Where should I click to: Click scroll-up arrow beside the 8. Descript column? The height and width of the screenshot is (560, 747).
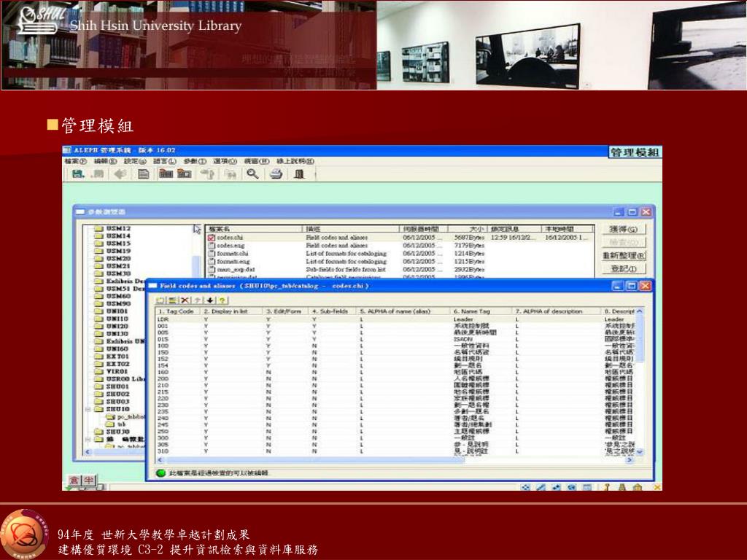pyautogui.click(x=639, y=311)
